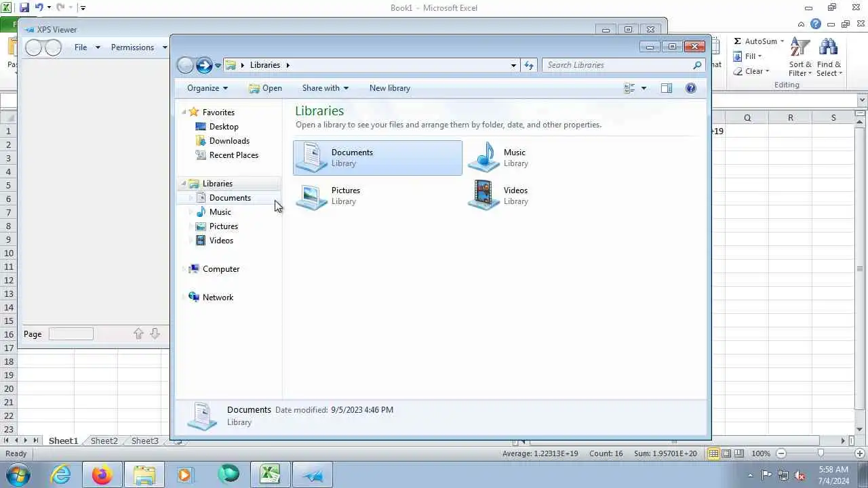Screen dimensions: 868x488
Task: Click the Back arrow in Libraries window
Action: click(x=184, y=65)
